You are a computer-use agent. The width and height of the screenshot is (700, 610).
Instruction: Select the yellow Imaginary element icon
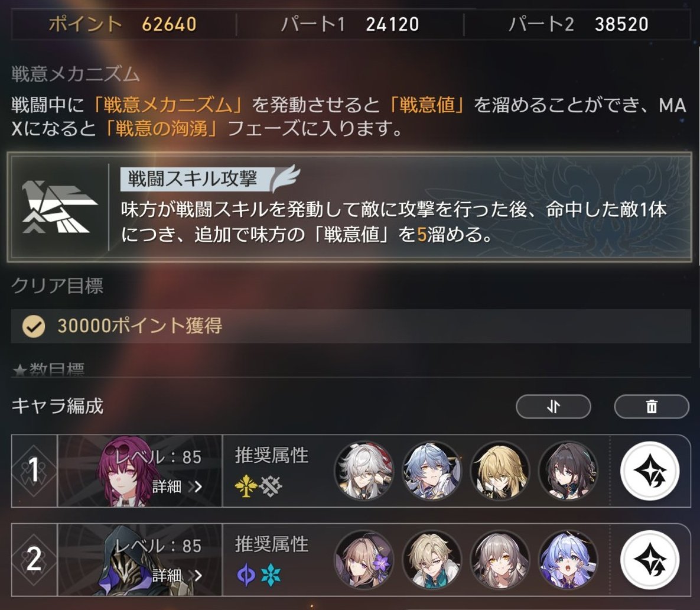(246, 486)
